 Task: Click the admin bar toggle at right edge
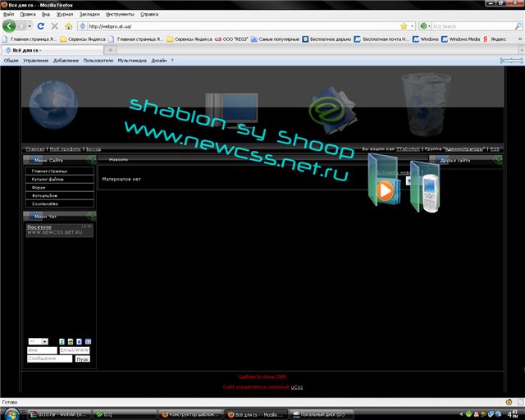click(x=511, y=61)
